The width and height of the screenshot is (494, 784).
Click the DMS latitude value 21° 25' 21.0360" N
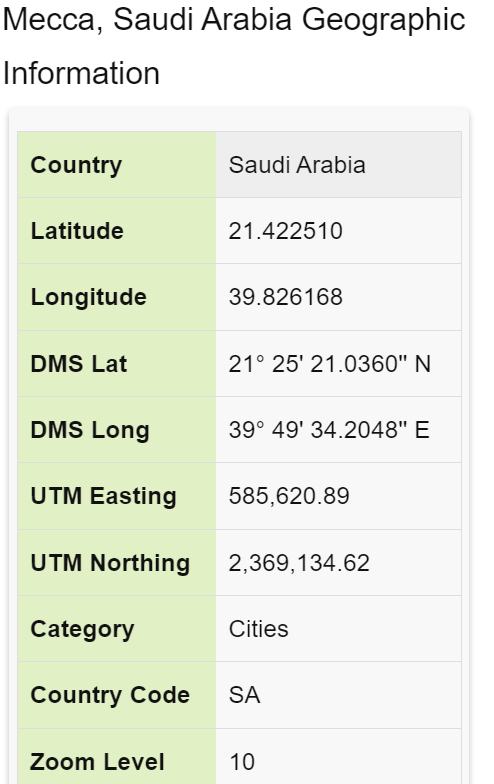click(x=330, y=364)
